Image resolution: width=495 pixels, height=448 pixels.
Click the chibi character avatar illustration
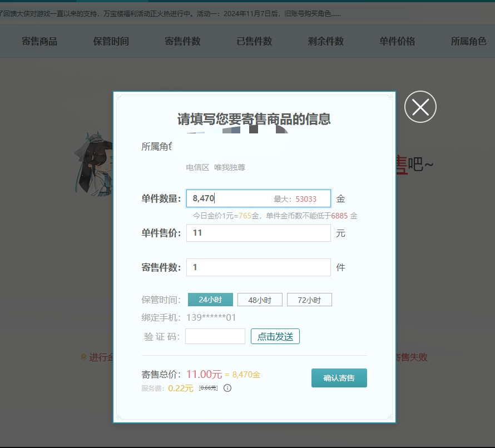pyautogui.click(x=93, y=163)
